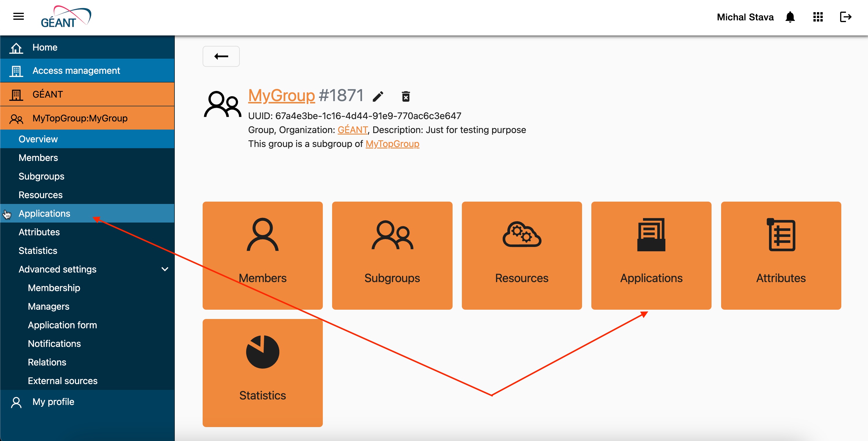Click the GÉANT organization building icon
The width and height of the screenshot is (868, 441).
click(16, 95)
